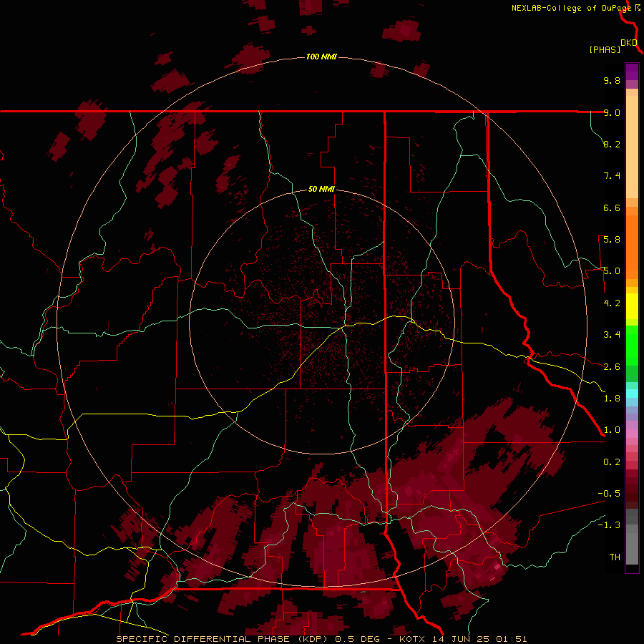Click the 2.6 value on the scale
This screenshot has height=644, width=644.
(x=612, y=367)
